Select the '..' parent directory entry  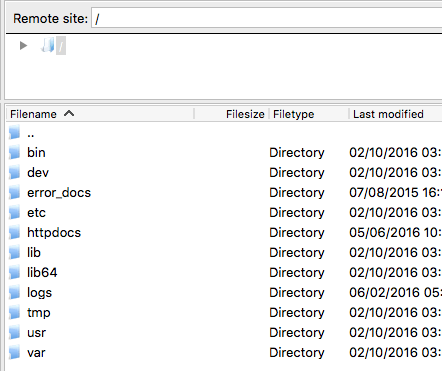(x=31, y=135)
